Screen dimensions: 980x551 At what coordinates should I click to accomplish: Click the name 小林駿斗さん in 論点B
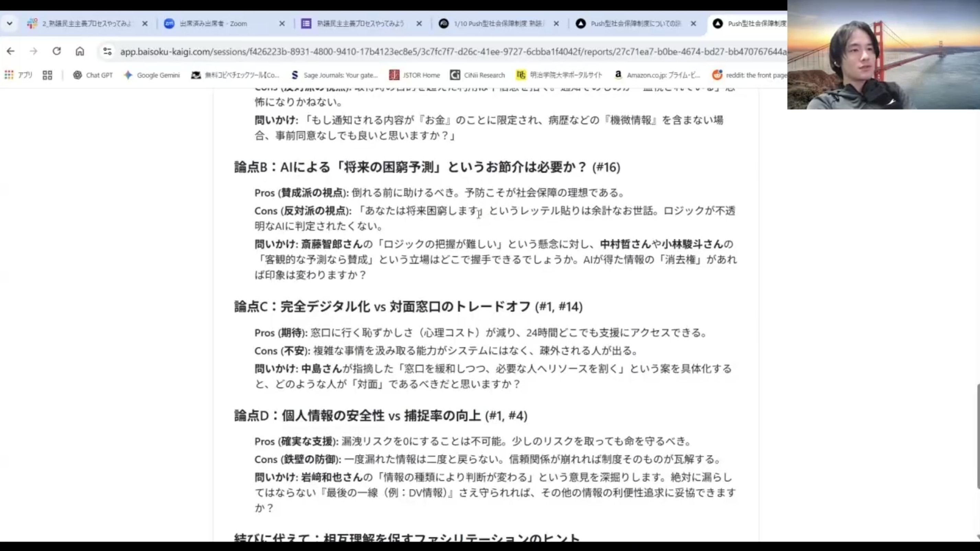[x=692, y=244]
